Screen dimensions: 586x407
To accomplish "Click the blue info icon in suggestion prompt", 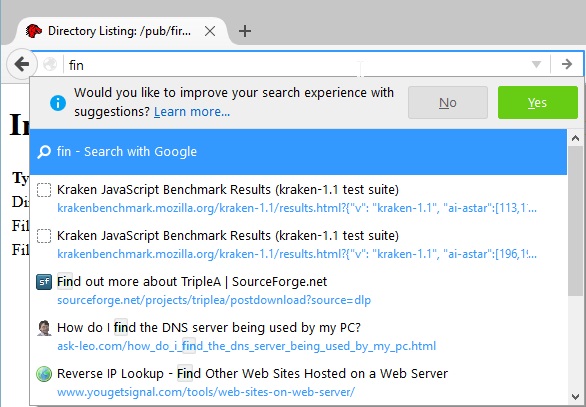I will click(x=58, y=103).
